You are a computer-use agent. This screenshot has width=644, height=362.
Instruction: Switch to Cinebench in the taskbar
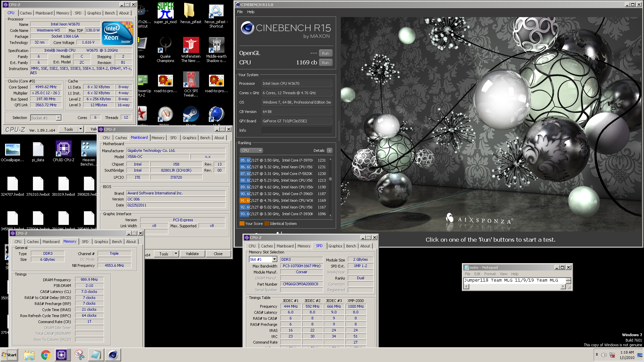click(x=113, y=355)
